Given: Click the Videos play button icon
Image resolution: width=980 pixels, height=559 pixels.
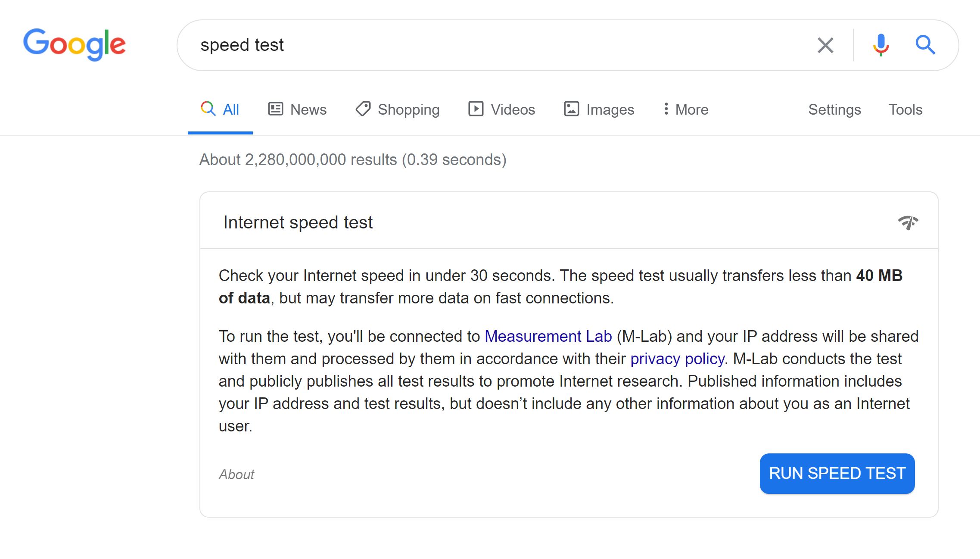Looking at the screenshot, I should (x=476, y=109).
